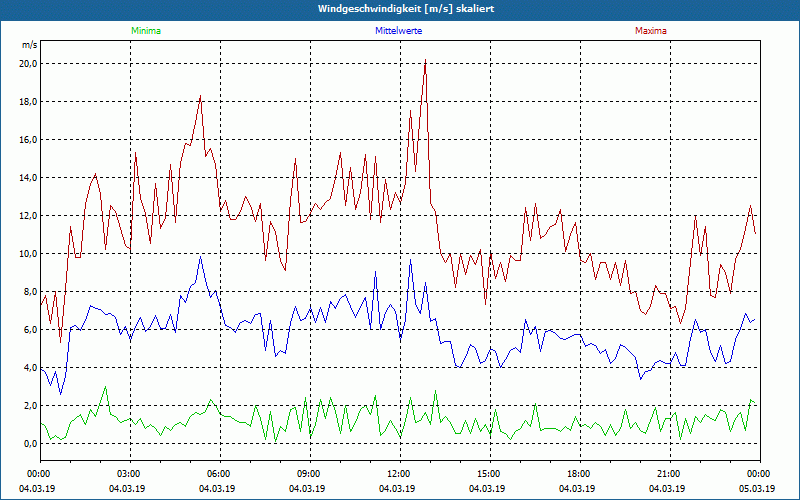Click the 'm/s' unit label above the y-axis
Screen dimensions: 800x500
(29, 45)
